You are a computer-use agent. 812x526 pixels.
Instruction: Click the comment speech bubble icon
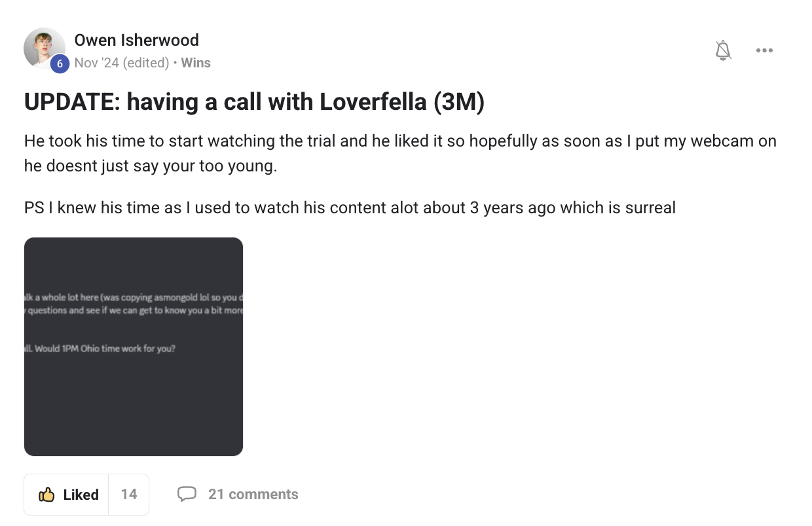coord(187,494)
